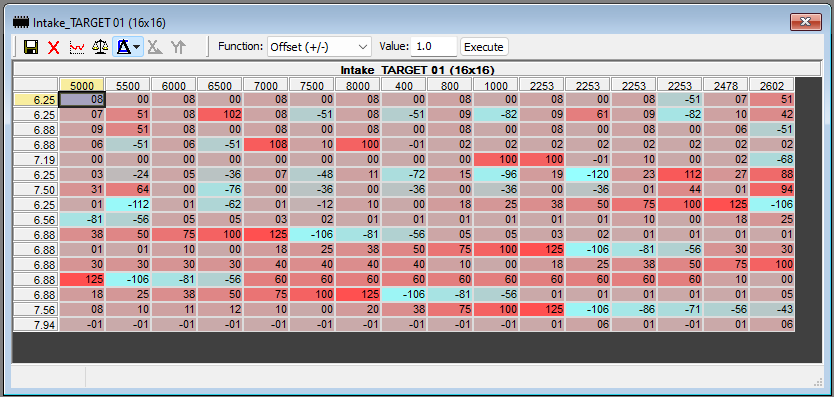Select the 6500 column header
Viewport: 834px width, 397px height.
coord(220,85)
